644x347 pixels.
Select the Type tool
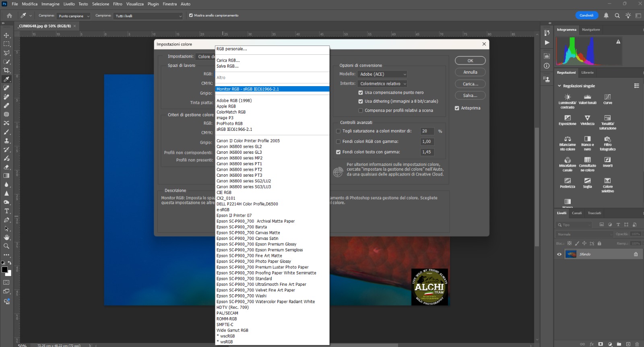pos(6,211)
